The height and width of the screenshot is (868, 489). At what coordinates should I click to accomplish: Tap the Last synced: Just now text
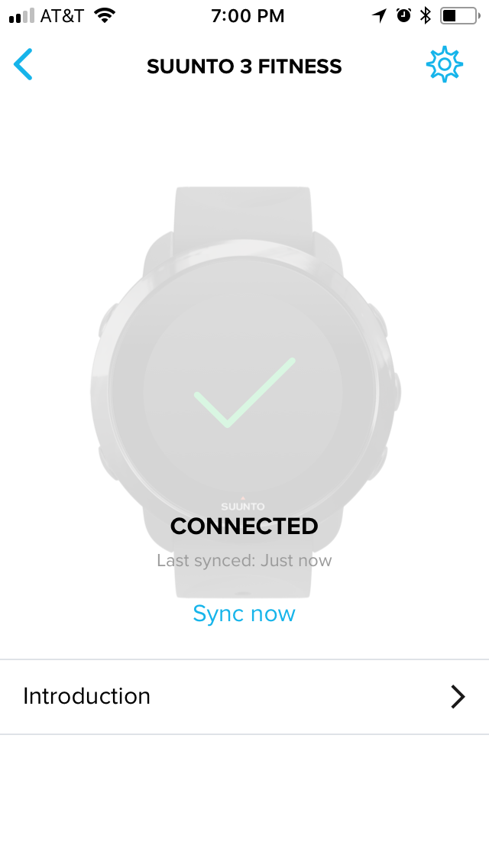(244, 560)
